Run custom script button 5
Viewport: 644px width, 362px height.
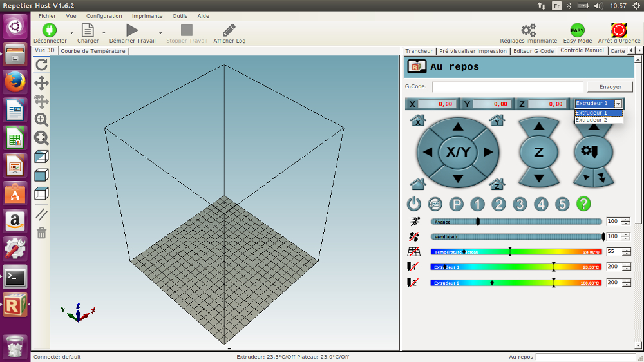pyautogui.click(x=562, y=204)
